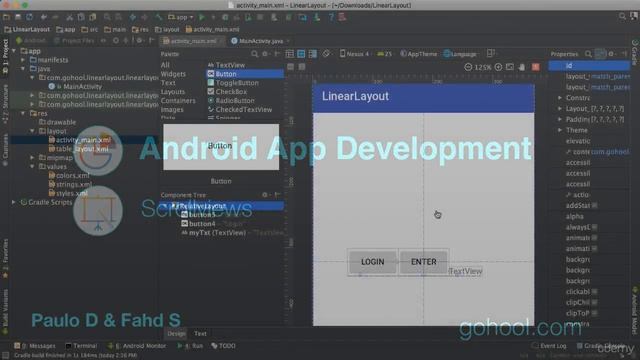Screen dimensions: 640x360
Task: Toggle the addStat property checkbox
Action: coord(595,206)
